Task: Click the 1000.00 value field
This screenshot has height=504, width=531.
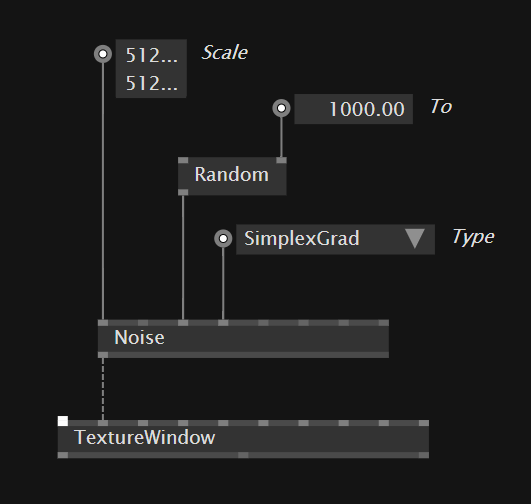Action: pos(354,109)
